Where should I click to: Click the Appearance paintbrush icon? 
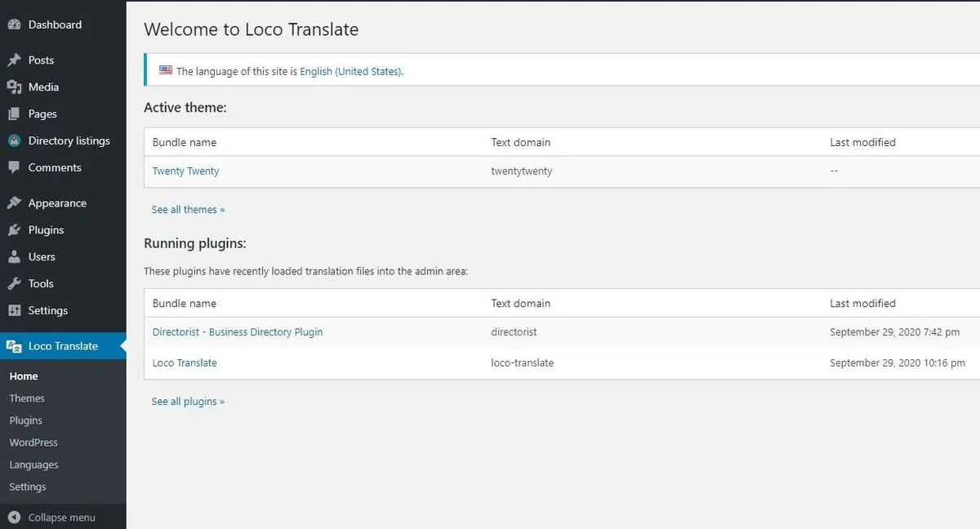[x=14, y=203]
